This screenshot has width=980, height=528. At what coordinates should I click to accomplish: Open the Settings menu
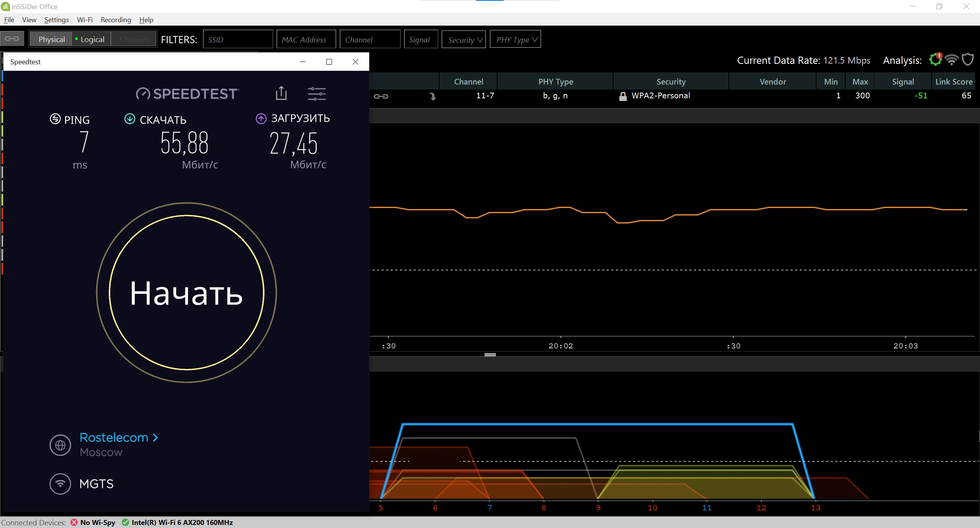[x=56, y=20]
